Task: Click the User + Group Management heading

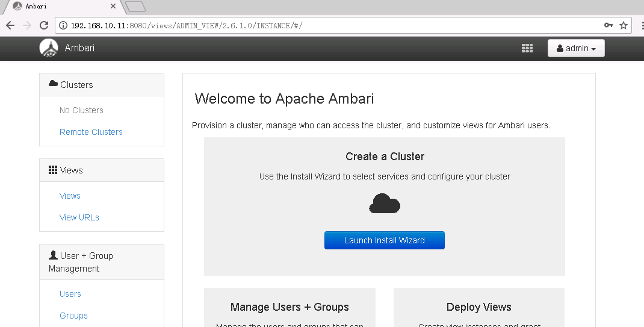Action: (102, 262)
